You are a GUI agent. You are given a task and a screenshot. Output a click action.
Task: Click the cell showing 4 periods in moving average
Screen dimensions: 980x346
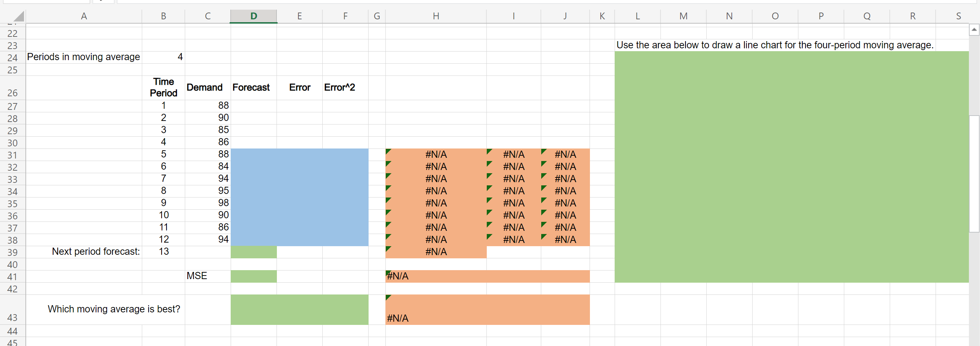coord(164,57)
